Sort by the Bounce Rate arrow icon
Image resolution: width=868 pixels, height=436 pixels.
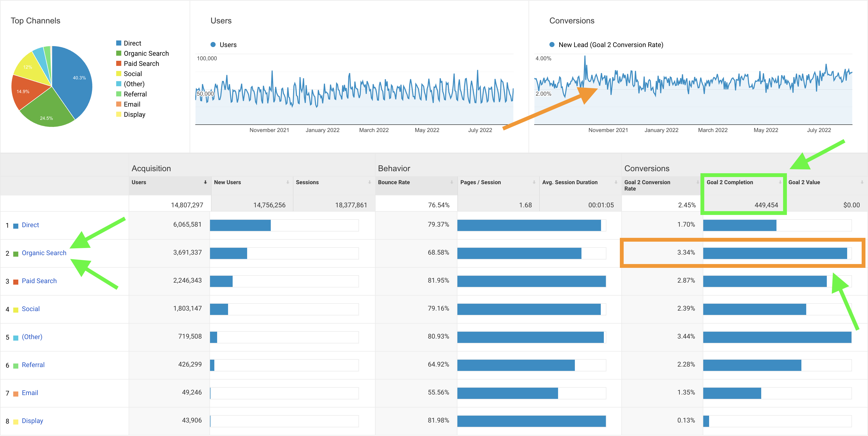(452, 182)
